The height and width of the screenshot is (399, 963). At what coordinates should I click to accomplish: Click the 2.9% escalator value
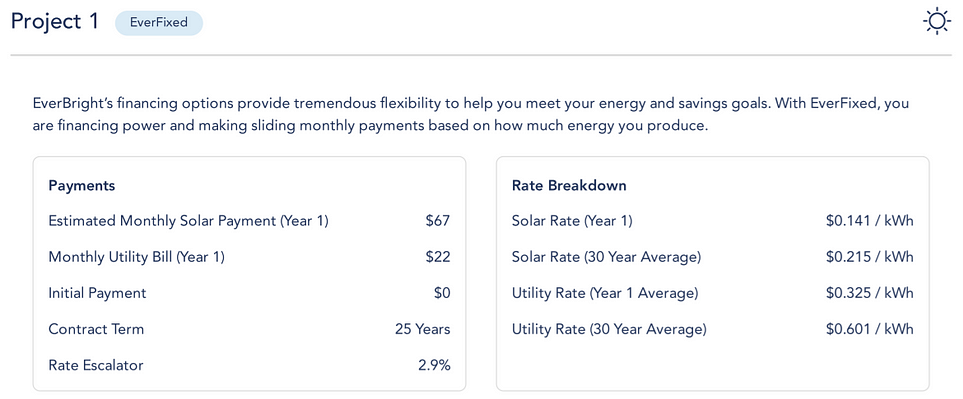click(434, 365)
